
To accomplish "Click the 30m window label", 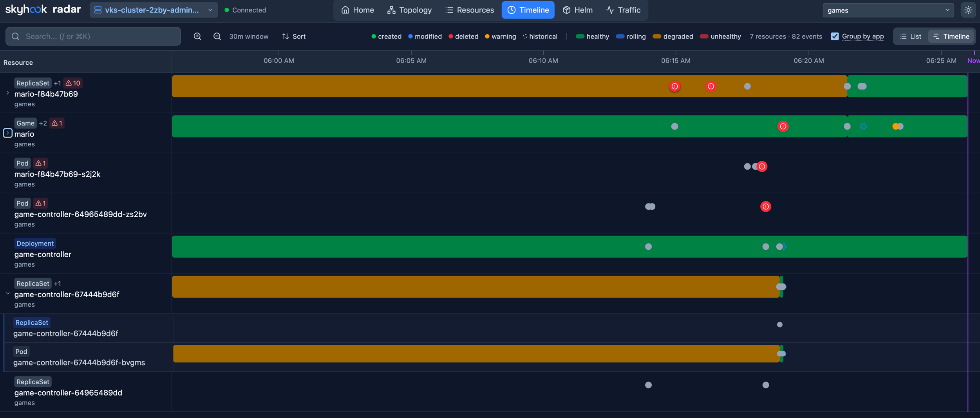I will [x=249, y=36].
